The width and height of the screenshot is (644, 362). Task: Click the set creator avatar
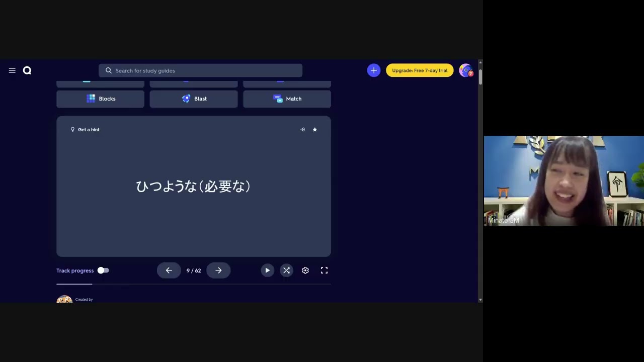click(x=64, y=300)
